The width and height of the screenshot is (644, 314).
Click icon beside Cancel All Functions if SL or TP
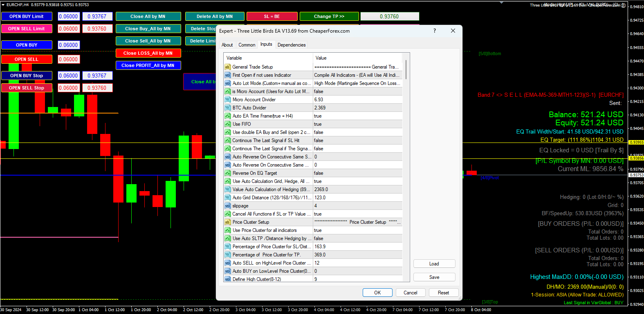[x=228, y=214]
